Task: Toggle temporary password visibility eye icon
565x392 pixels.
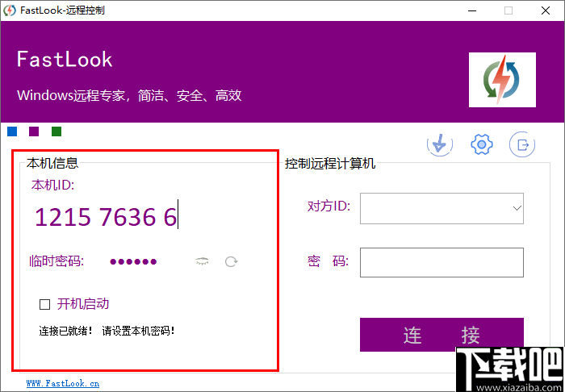Action: point(202,261)
